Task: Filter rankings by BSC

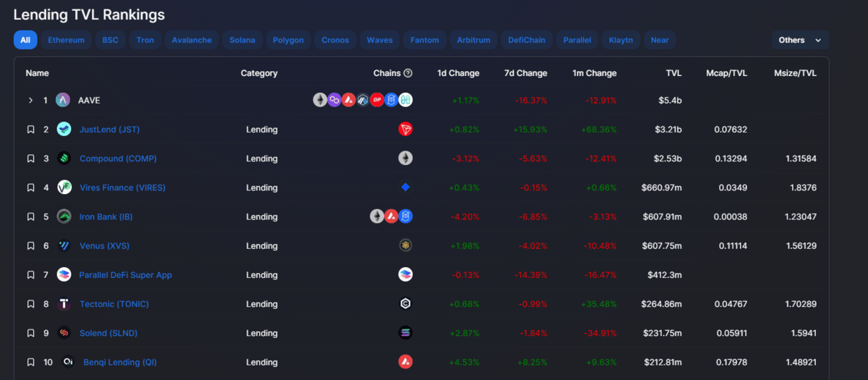Action: click(110, 40)
